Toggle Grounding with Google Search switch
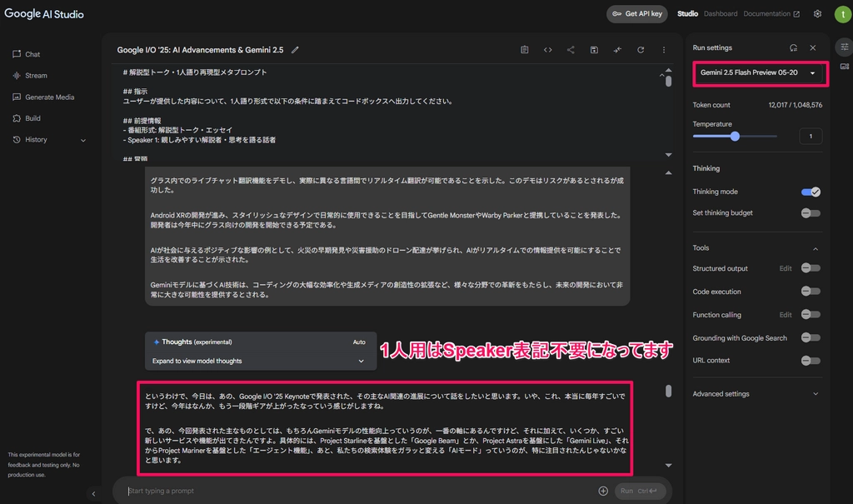 (x=811, y=338)
